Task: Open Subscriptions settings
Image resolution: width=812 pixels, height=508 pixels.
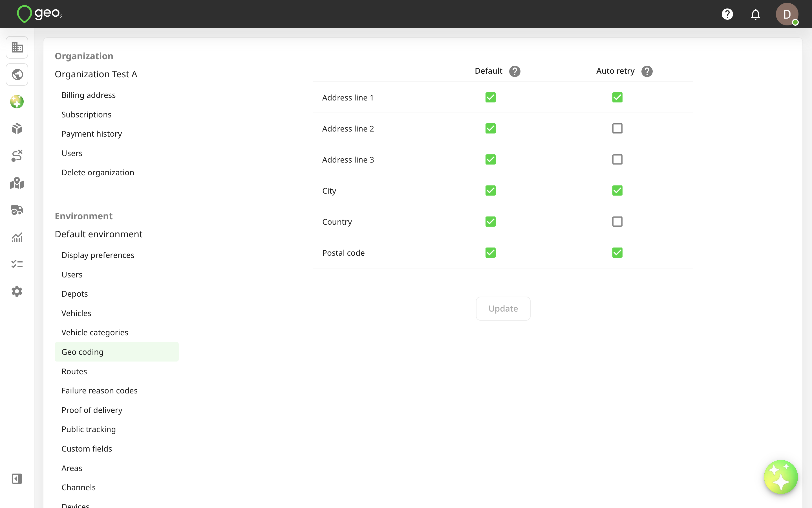Action: (87, 115)
